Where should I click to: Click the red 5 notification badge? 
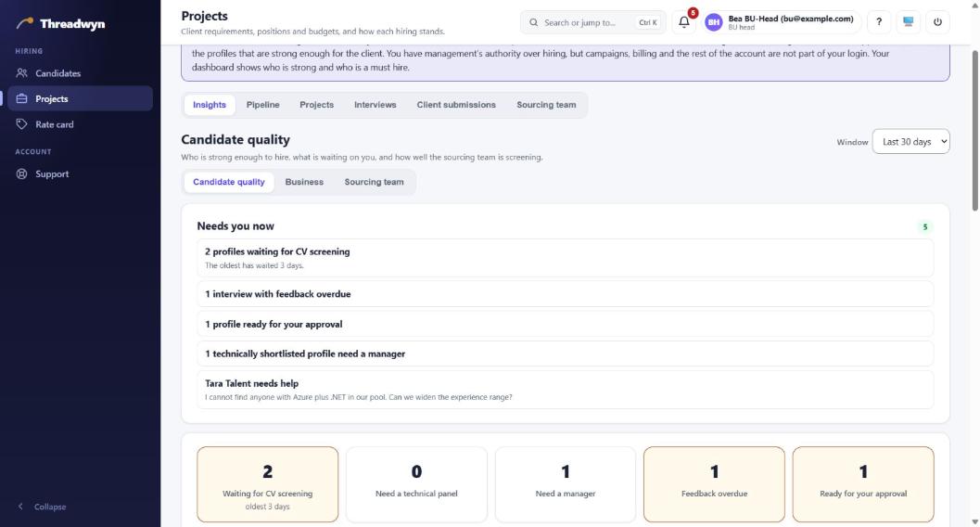coord(693,13)
